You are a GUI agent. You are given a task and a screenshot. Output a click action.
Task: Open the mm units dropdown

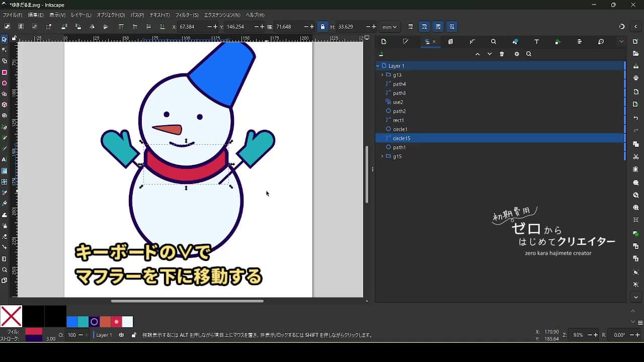point(389,27)
